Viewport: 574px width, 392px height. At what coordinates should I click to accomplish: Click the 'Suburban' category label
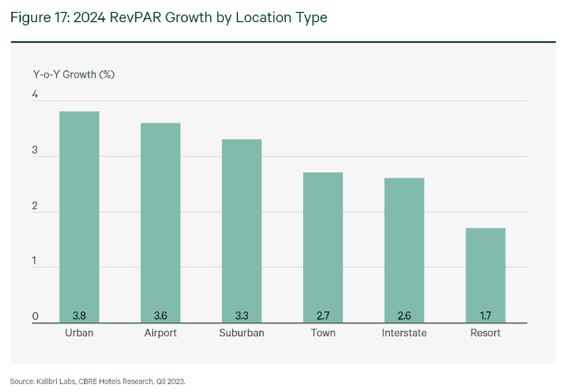242,333
